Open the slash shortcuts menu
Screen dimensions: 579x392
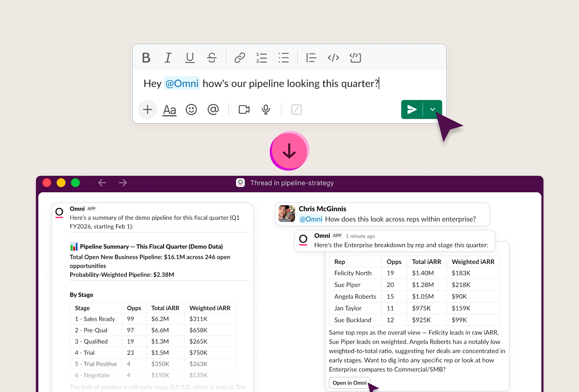296,109
